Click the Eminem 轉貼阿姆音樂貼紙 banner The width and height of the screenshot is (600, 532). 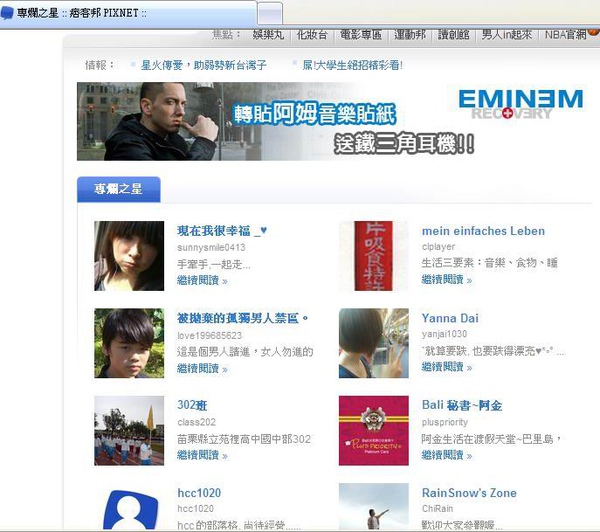click(334, 121)
